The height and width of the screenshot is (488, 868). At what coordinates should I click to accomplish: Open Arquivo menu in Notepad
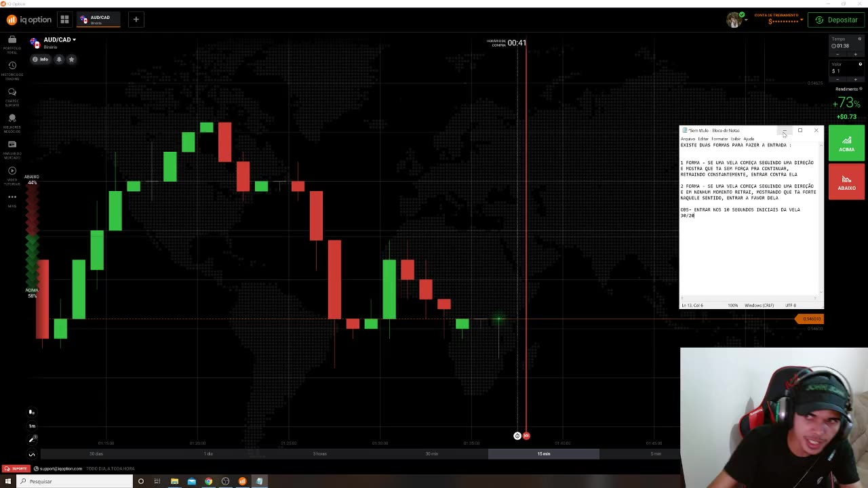coord(688,139)
